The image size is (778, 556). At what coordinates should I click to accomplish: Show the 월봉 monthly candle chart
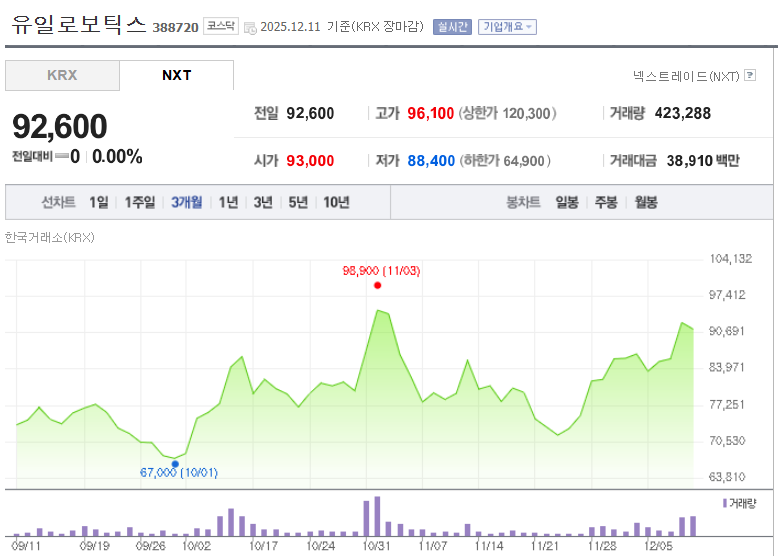[x=646, y=202]
